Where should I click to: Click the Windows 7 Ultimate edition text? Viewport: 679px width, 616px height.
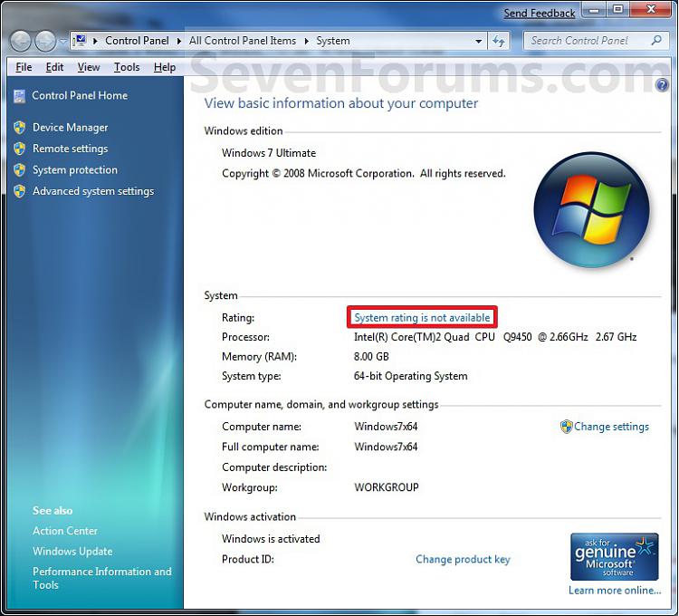pos(269,153)
